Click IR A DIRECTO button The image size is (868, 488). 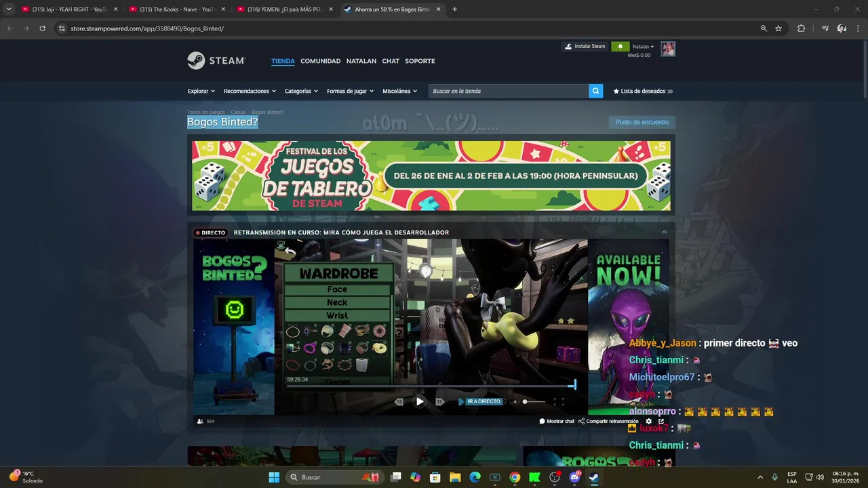(x=481, y=401)
